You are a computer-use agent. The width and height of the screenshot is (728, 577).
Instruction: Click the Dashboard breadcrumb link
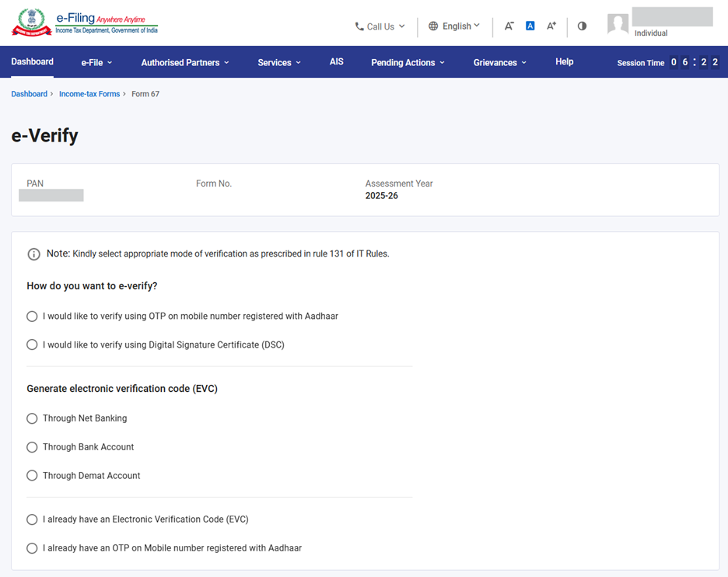pyautogui.click(x=29, y=94)
